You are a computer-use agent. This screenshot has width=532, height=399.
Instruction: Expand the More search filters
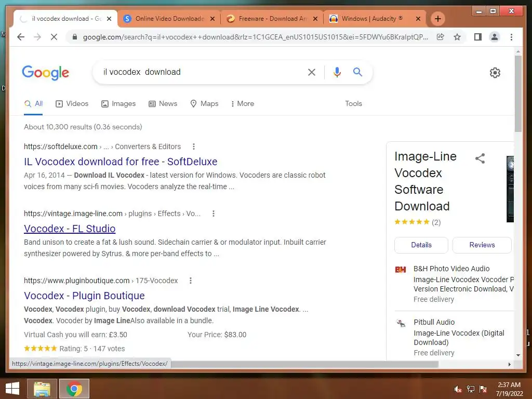(242, 103)
